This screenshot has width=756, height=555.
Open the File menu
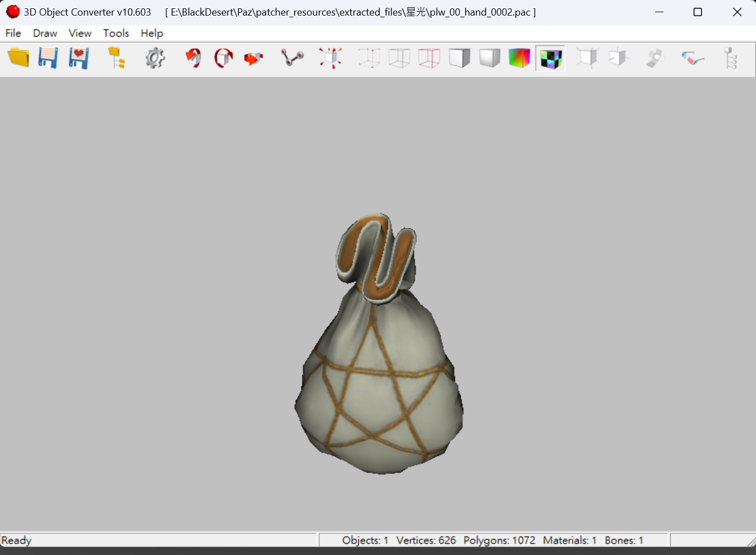tap(13, 33)
